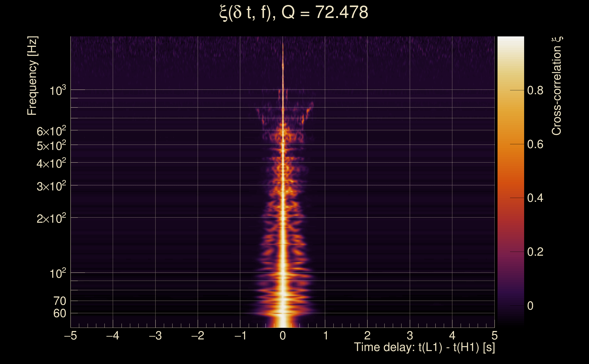Click the 0.8 tick label on the colorbar
The height and width of the screenshot is (364, 589).
pos(535,91)
